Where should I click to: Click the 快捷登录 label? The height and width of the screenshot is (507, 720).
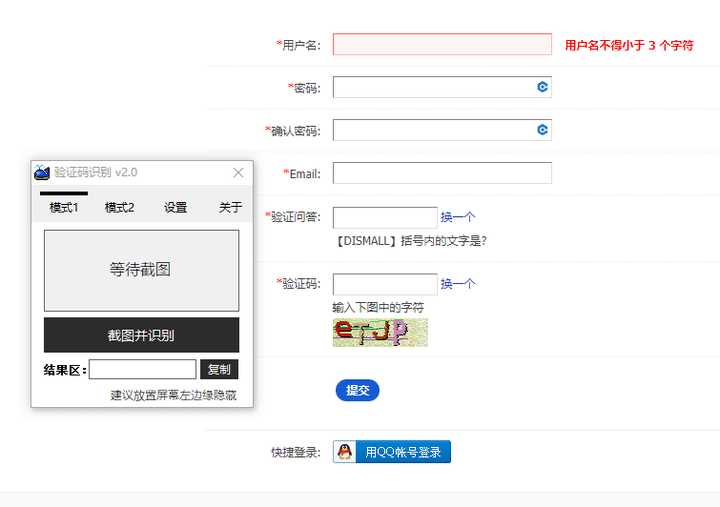point(296,452)
